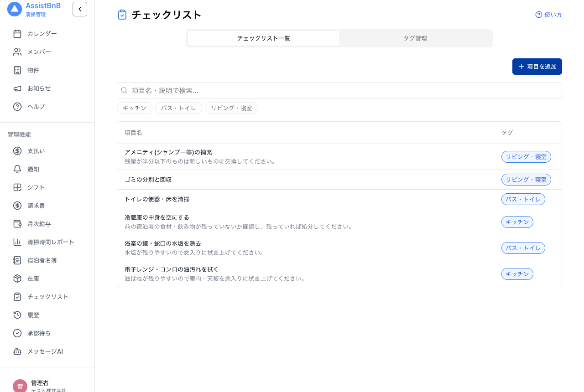Click the sidebar チェックリスト clipboard icon

tap(17, 297)
